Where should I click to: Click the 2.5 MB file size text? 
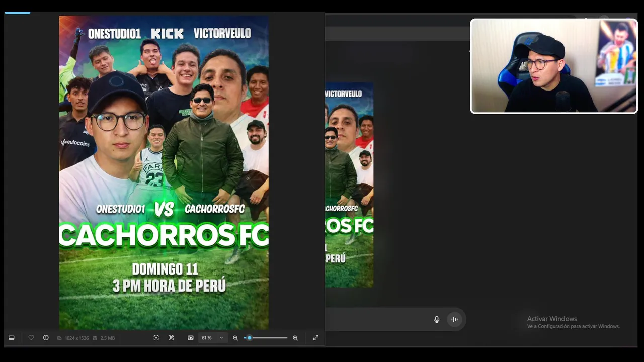tap(108, 338)
